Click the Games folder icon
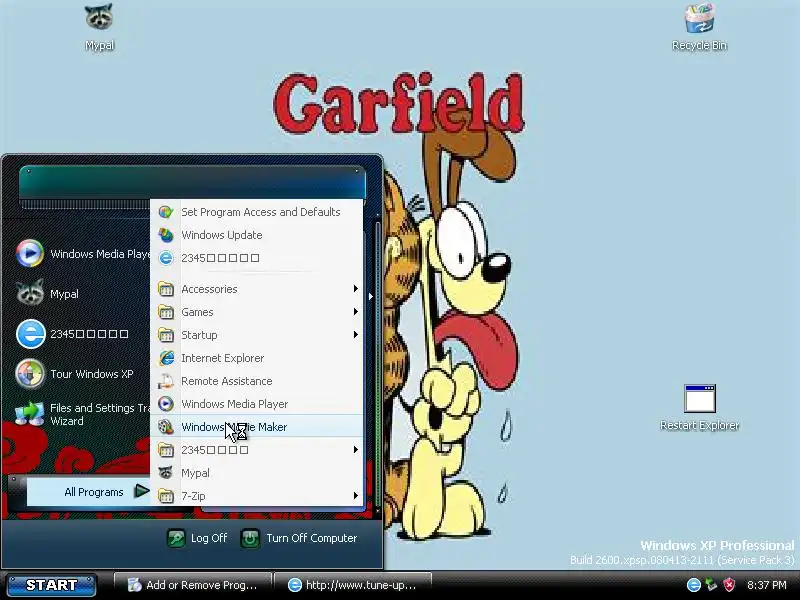This screenshot has height=600, width=800. tap(166, 312)
